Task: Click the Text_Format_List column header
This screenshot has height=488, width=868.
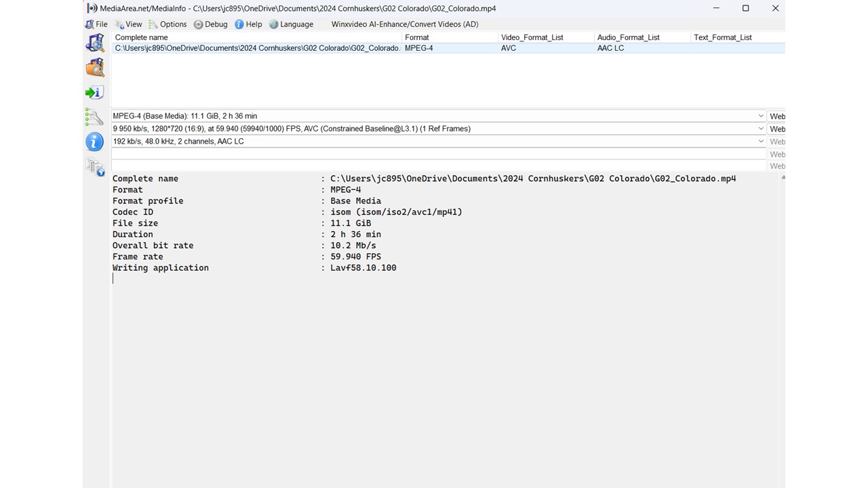Action: [738, 37]
